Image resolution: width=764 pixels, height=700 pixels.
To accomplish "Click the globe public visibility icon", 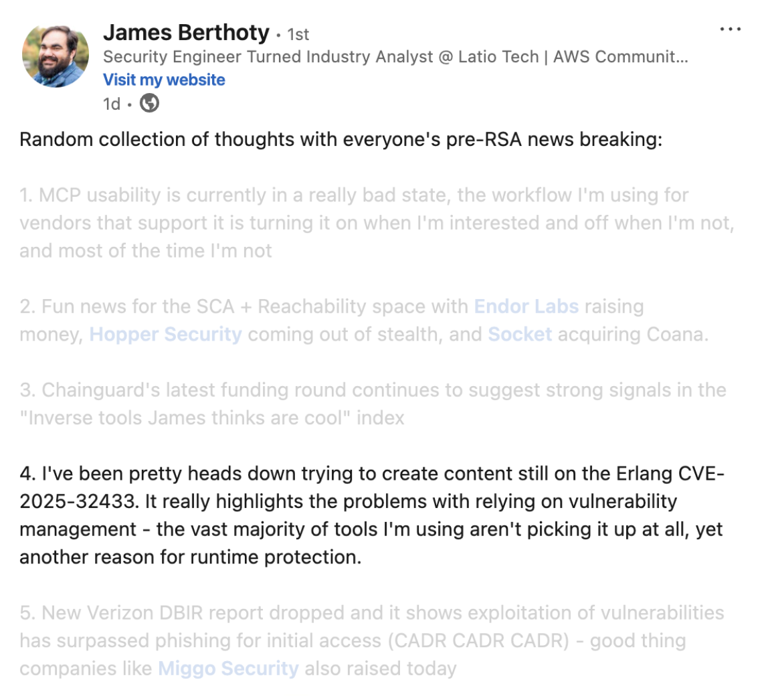I will pos(149,103).
